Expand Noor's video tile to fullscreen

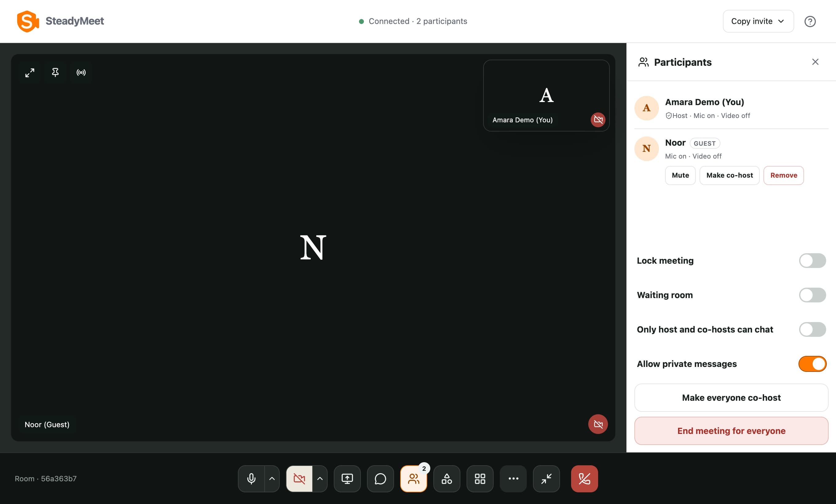point(30,73)
